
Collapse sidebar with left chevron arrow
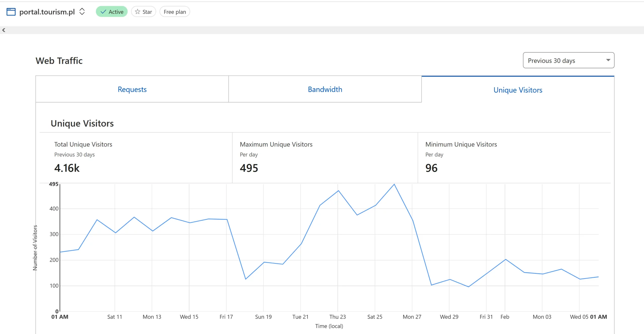pyautogui.click(x=4, y=30)
